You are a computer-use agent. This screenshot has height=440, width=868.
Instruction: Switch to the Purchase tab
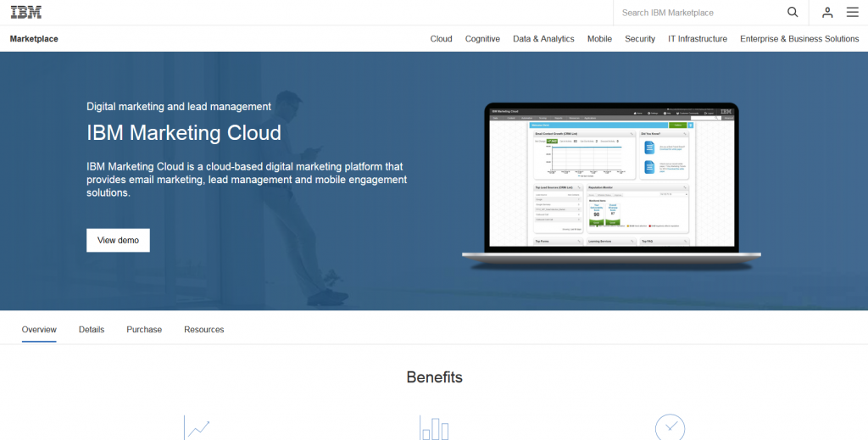tap(144, 329)
